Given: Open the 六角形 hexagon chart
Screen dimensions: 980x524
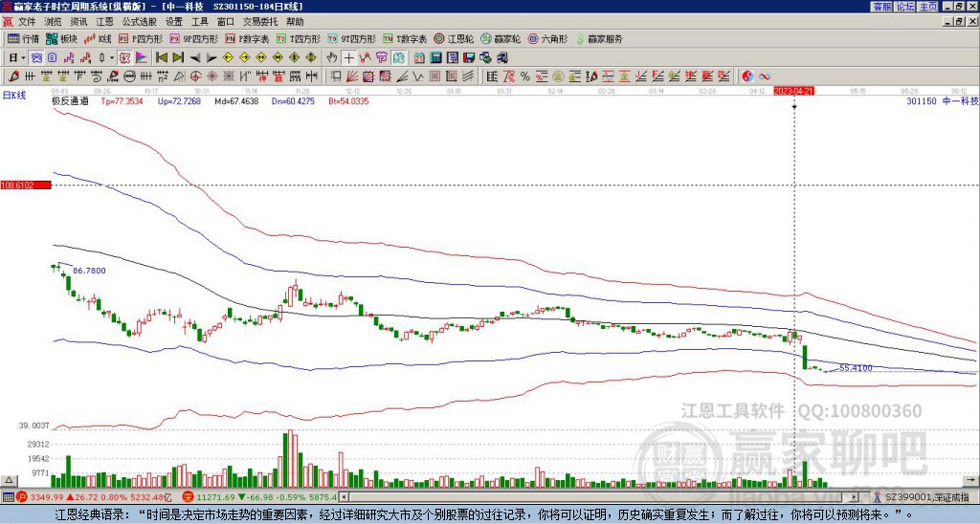Looking at the screenshot, I should (548, 38).
